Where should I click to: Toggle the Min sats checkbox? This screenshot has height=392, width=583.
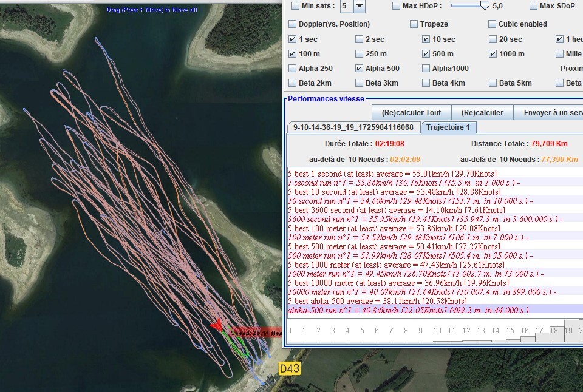point(295,5)
